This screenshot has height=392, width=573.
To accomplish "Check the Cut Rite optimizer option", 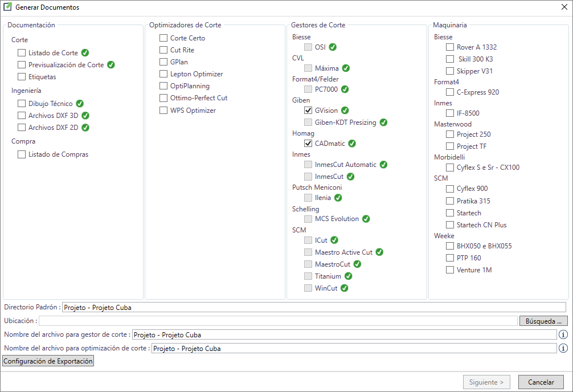I will click(x=163, y=50).
